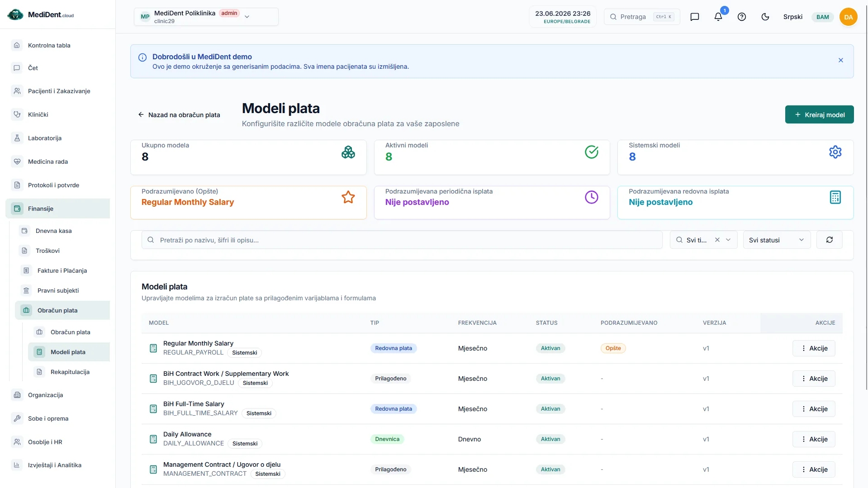Open Pacijenti i Zakazivanje in sidebar
This screenshot has height=488, width=868.
point(58,91)
